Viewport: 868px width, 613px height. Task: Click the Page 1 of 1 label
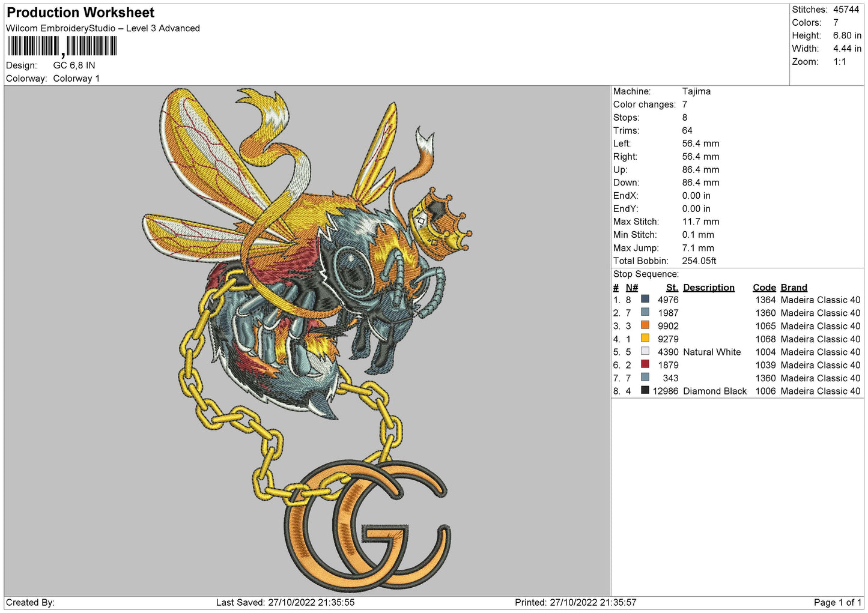[837, 603]
